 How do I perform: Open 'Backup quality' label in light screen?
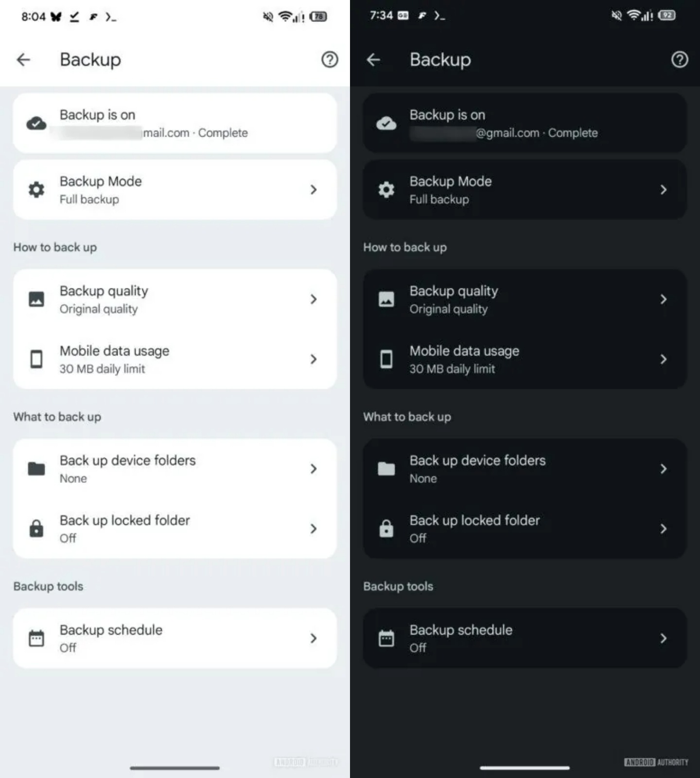pos(104,291)
